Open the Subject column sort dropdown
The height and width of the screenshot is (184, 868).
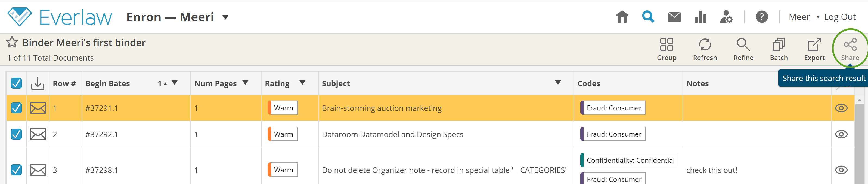(x=558, y=83)
